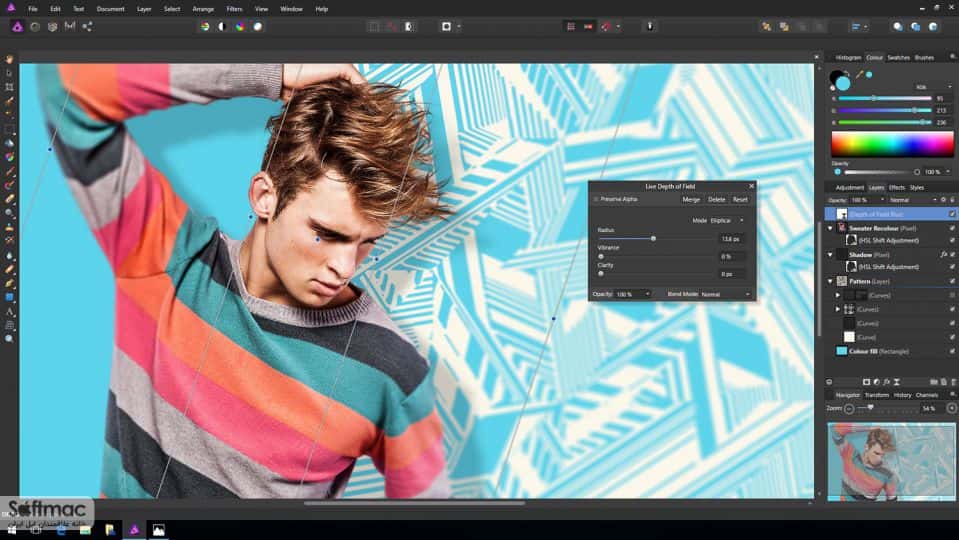Open the Blend Mode Normal dropdown
Image resolution: width=959 pixels, height=540 pixels.
coord(725,294)
